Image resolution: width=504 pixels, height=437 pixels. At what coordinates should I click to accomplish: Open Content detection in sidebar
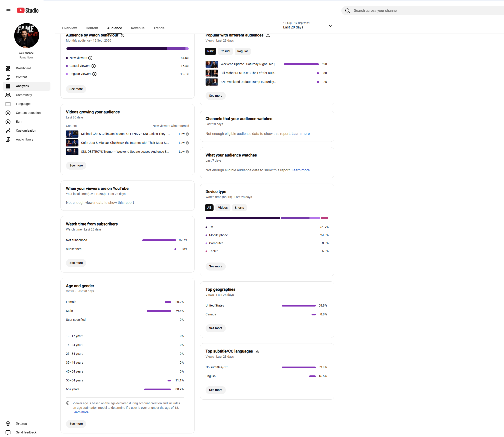(x=27, y=113)
